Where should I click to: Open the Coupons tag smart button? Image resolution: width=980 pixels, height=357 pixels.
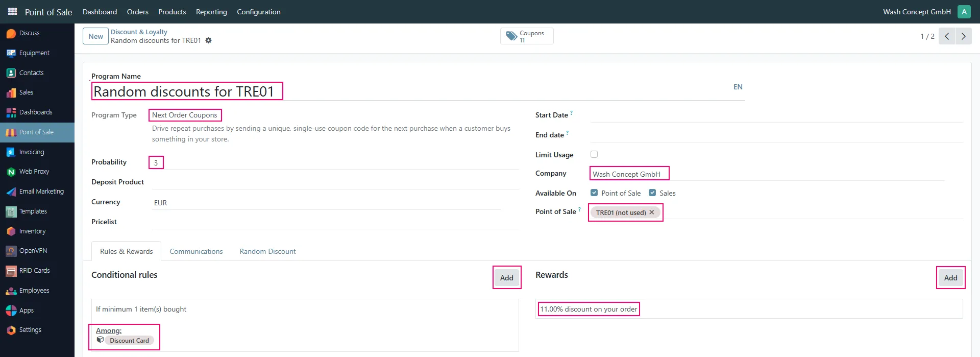pyautogui.click(x=527, y=36)
